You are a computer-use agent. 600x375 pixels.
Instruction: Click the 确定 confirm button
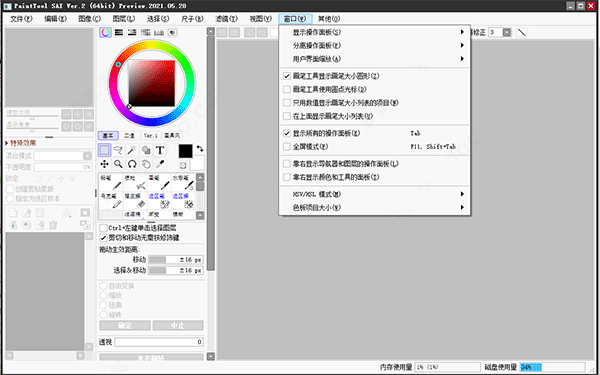click(x=125, y=326)
